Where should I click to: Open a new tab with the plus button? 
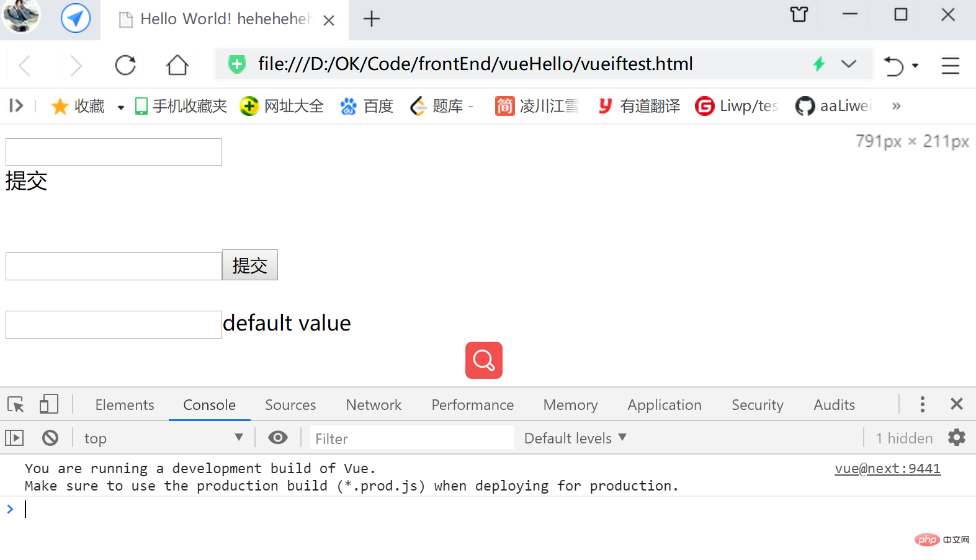[372, 19]
